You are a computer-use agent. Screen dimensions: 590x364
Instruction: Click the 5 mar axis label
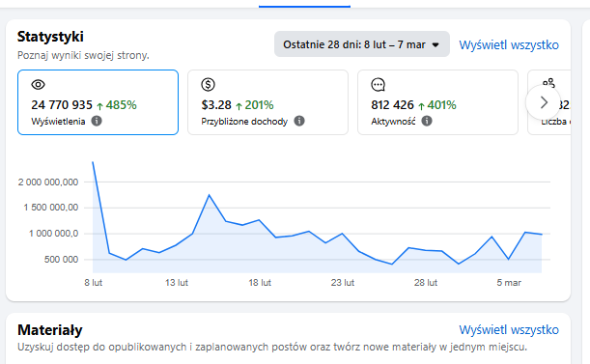pos(509,283)
